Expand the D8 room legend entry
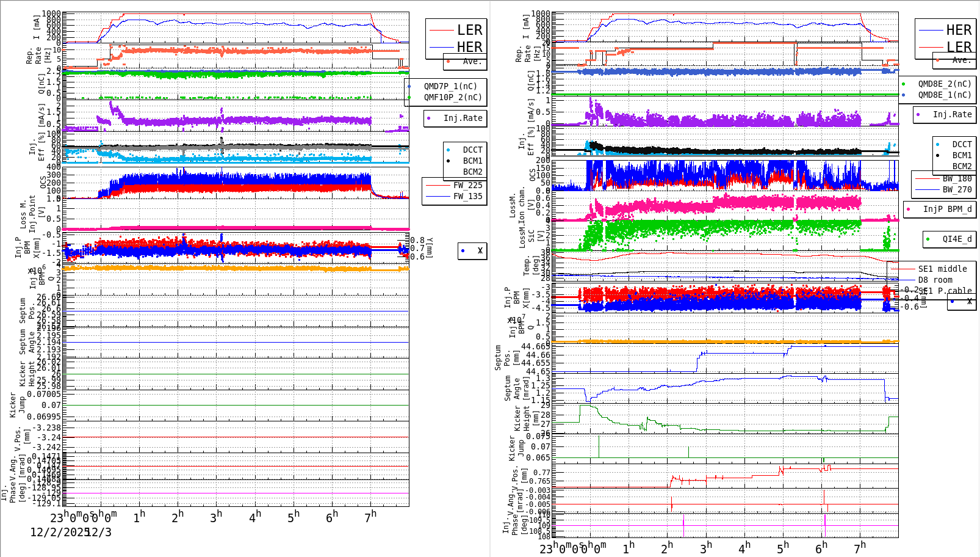The image size is (980, 557). 937,279
